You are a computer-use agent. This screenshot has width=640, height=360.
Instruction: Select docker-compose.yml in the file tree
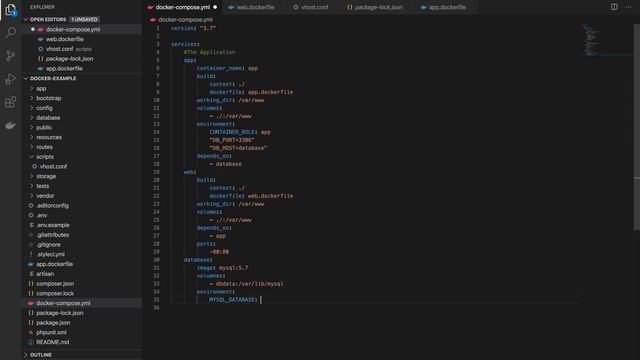coord(82,303)
